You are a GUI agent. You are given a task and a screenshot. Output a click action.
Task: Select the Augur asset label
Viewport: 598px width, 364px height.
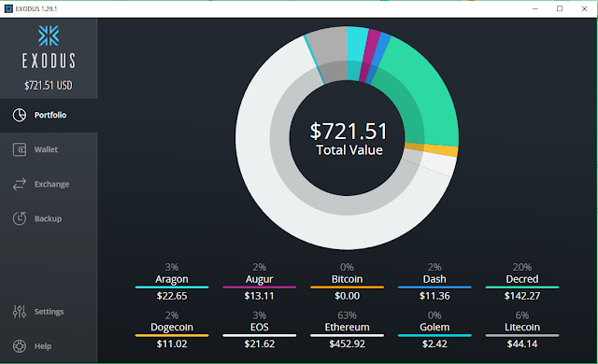click(x=260, y=279)
